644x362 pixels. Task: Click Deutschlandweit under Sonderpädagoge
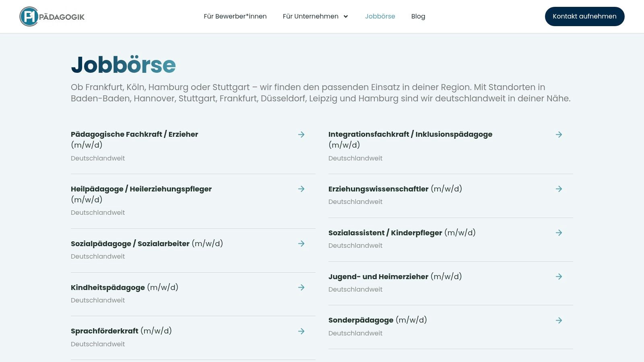[x=355, y=333]
